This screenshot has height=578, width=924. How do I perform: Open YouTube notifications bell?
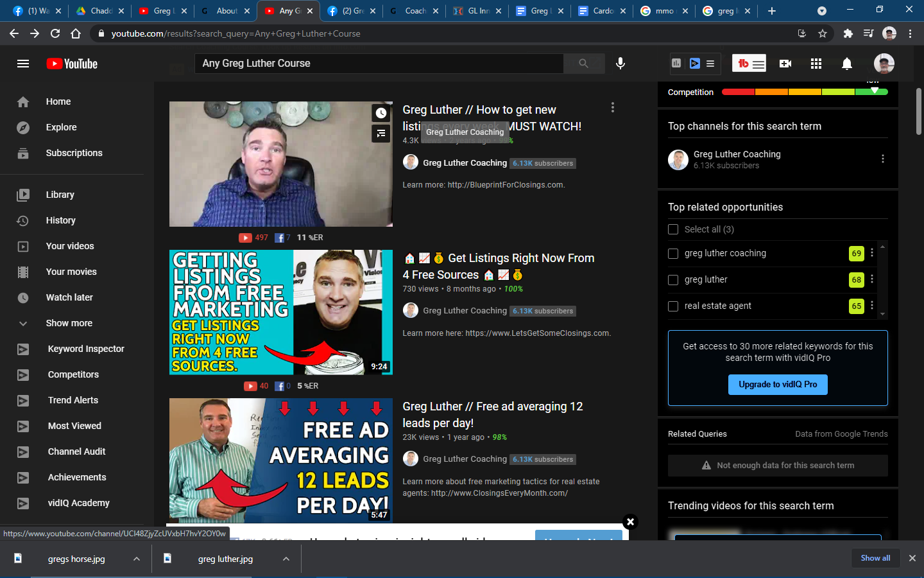click(846, 64)
